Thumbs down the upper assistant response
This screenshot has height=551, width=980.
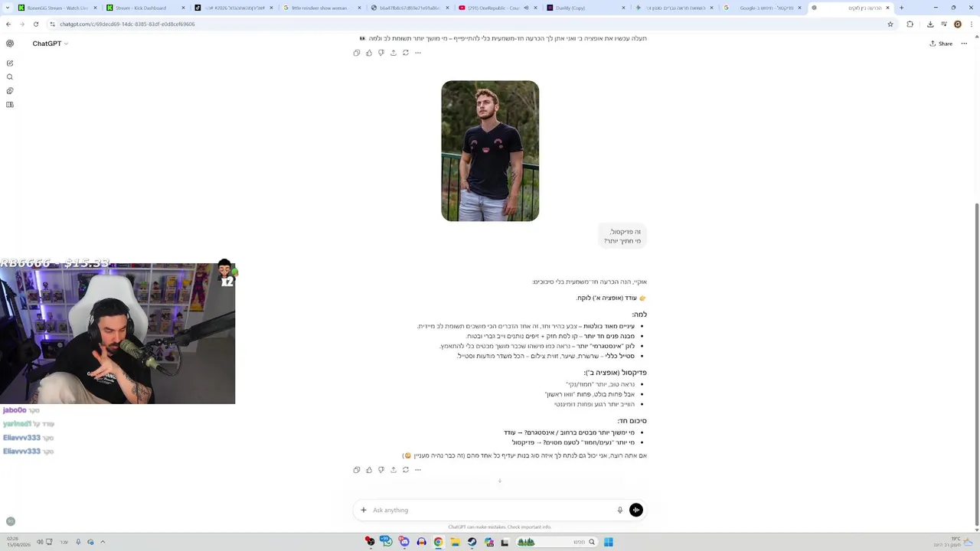(x=381, y=53)
